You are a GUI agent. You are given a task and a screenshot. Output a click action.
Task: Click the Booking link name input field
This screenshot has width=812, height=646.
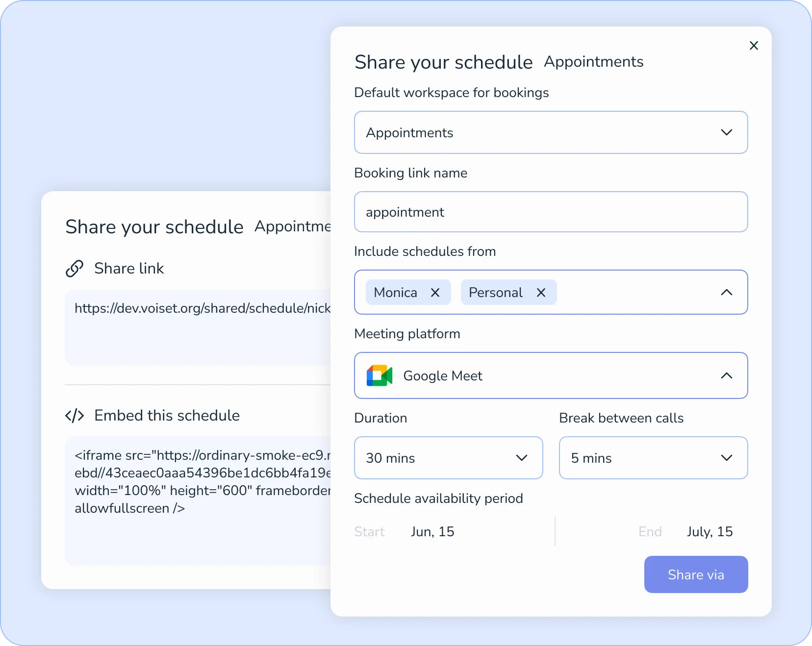click(551, 212)
